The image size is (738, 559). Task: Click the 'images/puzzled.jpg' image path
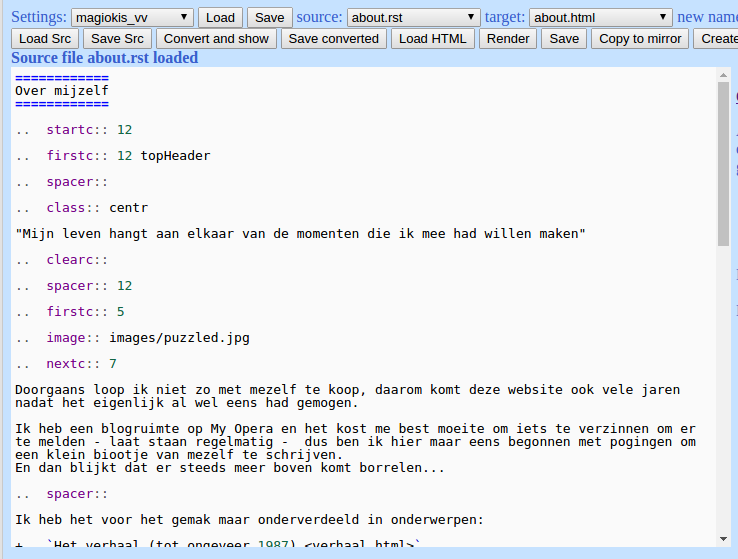click(x=179, y=338)
